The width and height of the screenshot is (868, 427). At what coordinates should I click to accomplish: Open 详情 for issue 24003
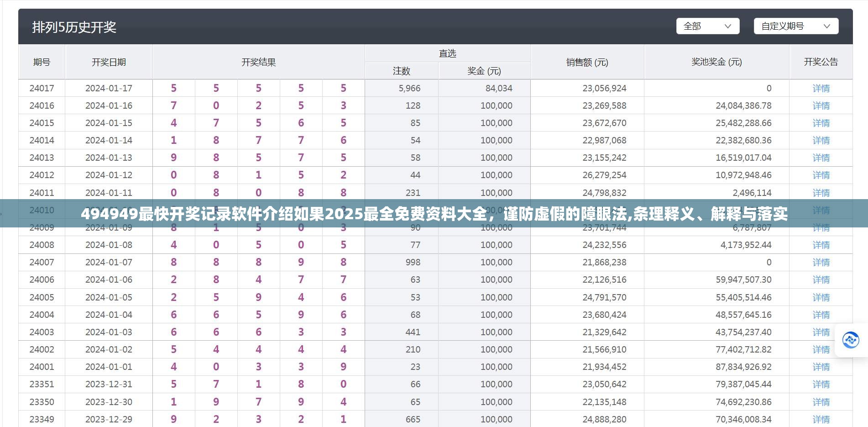[x=821, y=332]
